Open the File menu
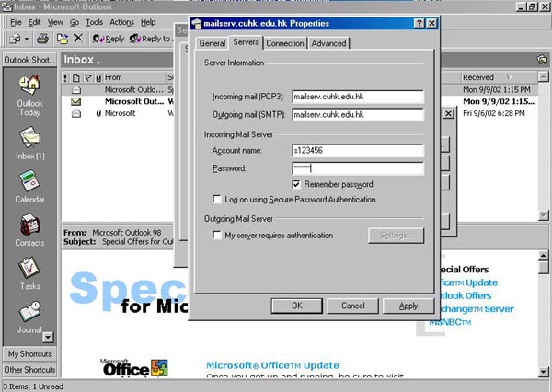 pos(16,22)
